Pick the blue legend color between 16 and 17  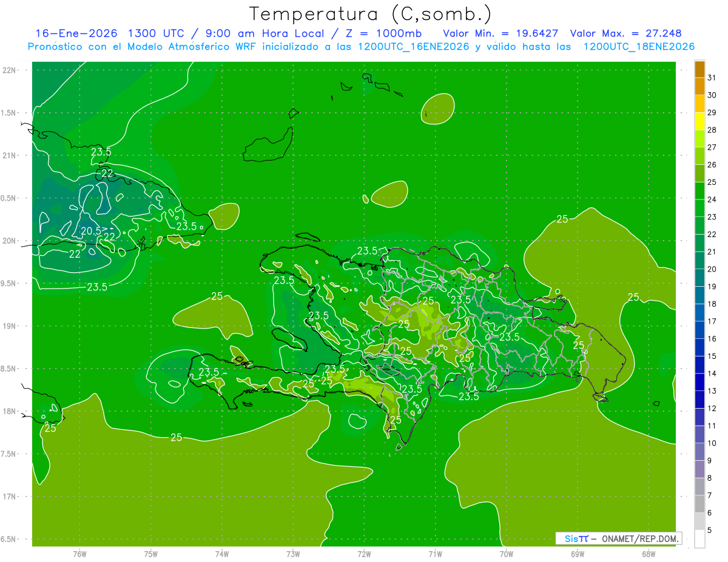click(x=700, y=330)
